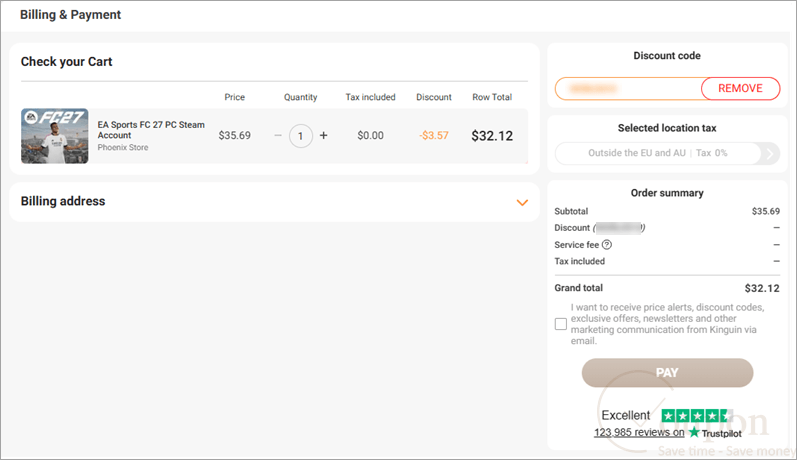Image resolution: width=797 pixels, height=460 pixels.
Task: Click the Trustpilot green star rating
Action: pyautogui.click(x=696, y=416)
